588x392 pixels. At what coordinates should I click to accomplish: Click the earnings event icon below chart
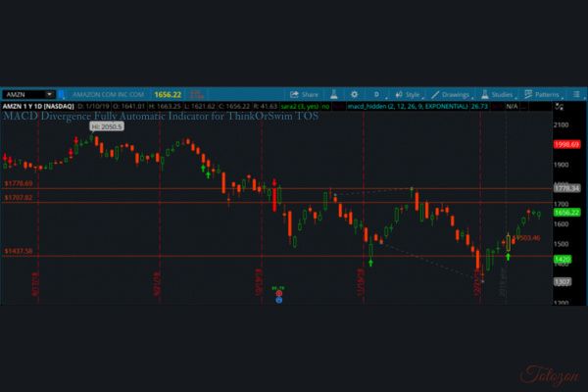tap(278, 293)
